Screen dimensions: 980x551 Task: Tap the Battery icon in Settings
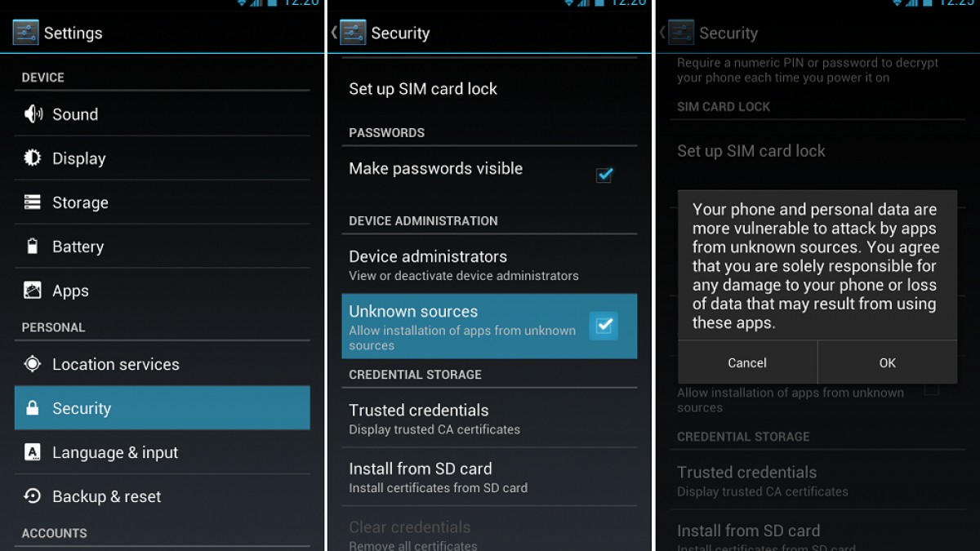pyautogui.click(x=33, y=246)
